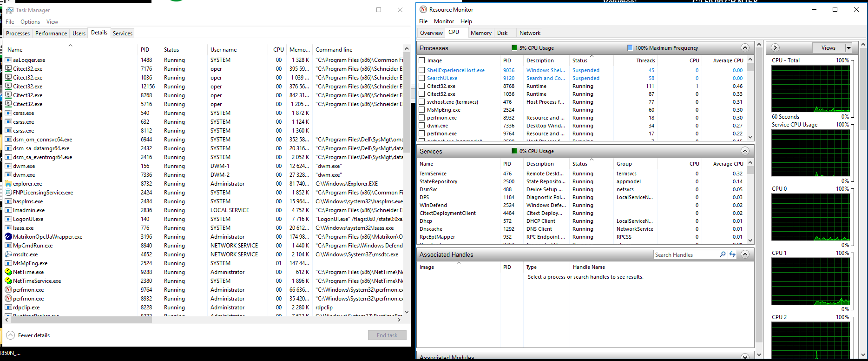Viewport: 868px width, 361px height.
Task: Click the green CPU Usage indicator in Processes
Action: tap(514, 48)
